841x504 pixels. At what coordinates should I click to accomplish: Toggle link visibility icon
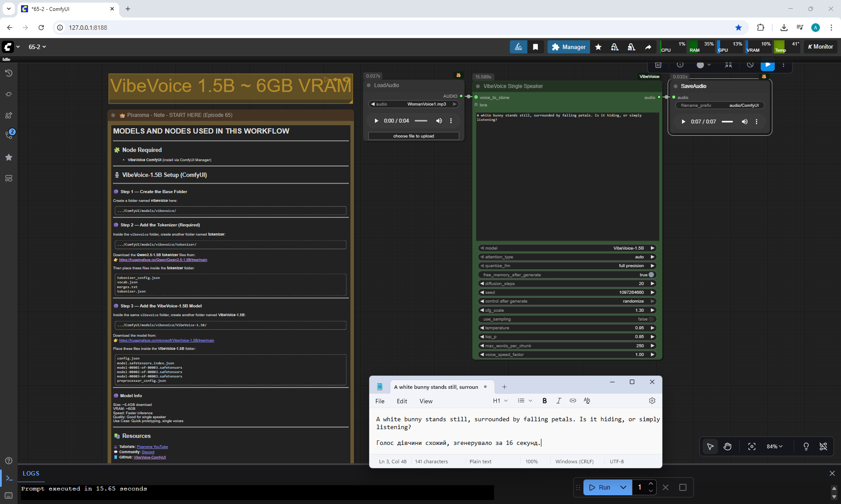click(x=823, y=446)
